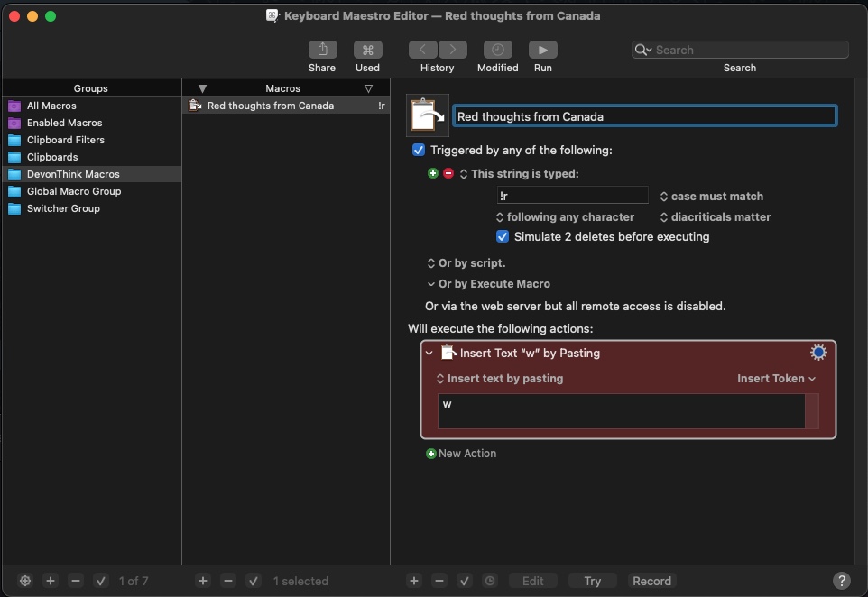Add an action using bottom plus button
This screenshot has width=868, height=597.
pos(413,581)
